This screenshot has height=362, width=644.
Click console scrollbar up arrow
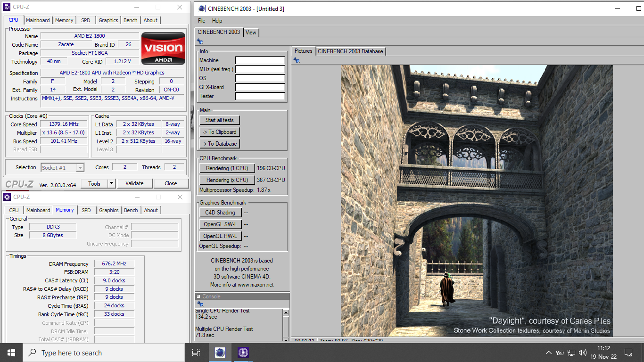pos(286,313)
